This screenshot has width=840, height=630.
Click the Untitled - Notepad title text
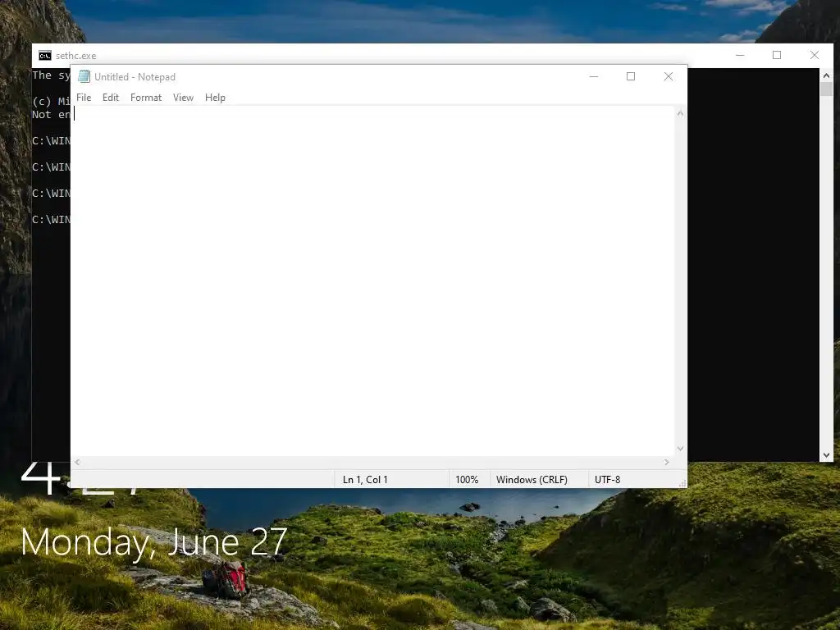(135, 77)
